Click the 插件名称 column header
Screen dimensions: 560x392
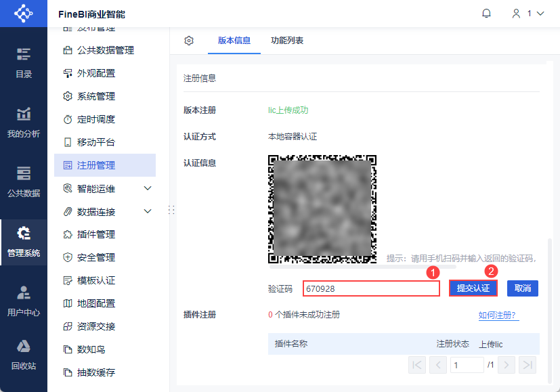291,344
